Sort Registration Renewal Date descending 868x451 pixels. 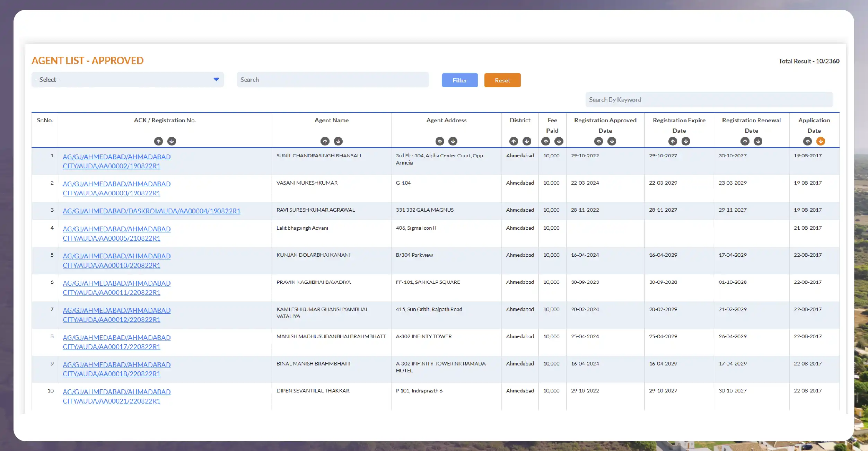[758, 141]
